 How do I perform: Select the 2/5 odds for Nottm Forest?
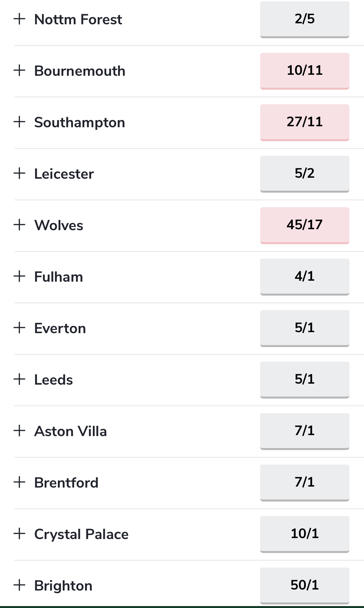(x=304, y=19)
